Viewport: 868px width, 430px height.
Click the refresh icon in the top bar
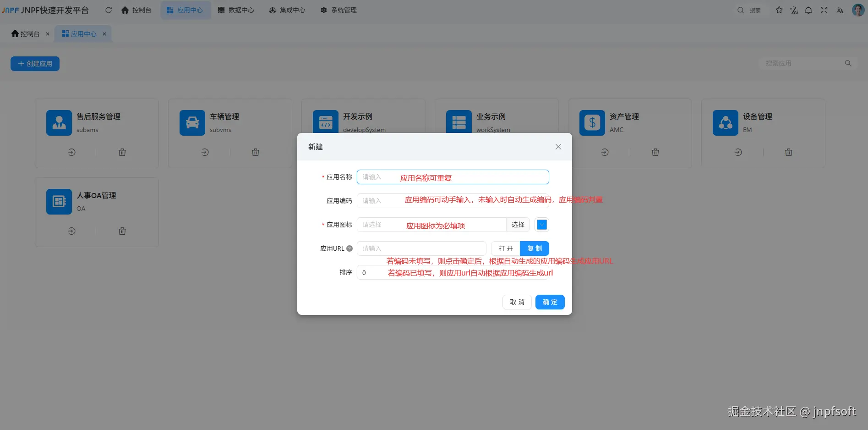[109, 10]
